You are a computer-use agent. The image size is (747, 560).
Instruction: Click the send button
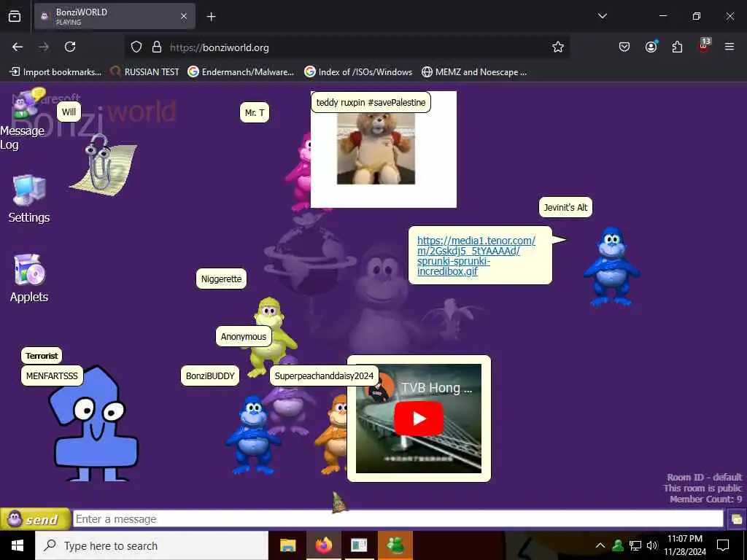pos(35,519)
